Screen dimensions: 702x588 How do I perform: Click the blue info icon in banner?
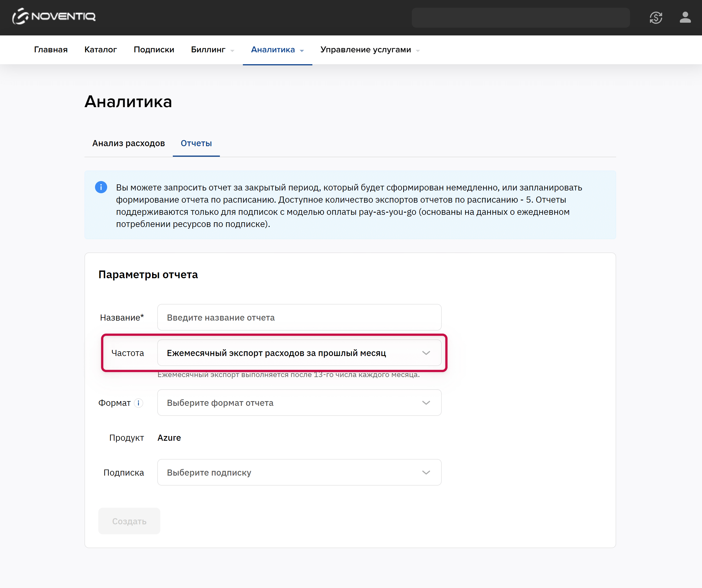(x=101, y=187)
